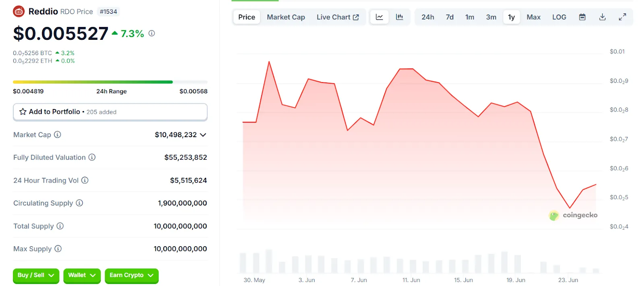
Task: Open the Wallet dropdown
Action: (82, 276)
